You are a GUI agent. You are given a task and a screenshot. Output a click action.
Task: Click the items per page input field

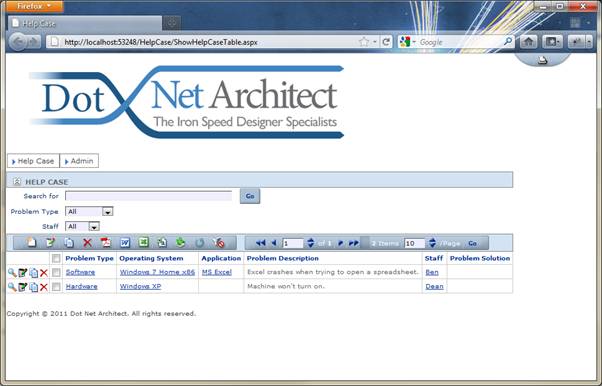[x=415, y=243]
